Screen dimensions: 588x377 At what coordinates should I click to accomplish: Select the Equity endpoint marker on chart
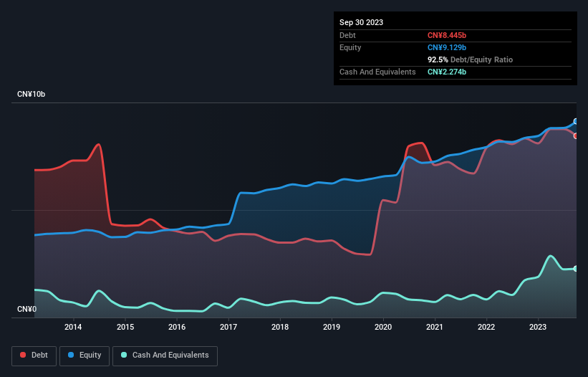coord(576,121)
